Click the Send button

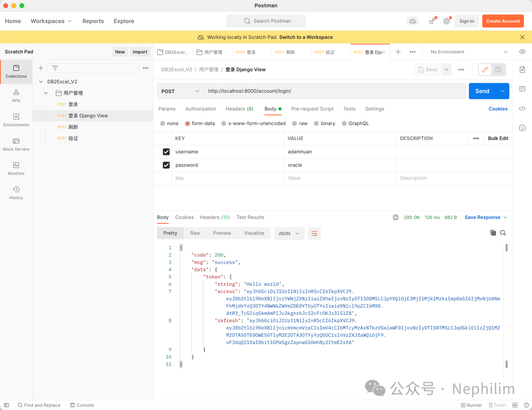pos(482,91)
